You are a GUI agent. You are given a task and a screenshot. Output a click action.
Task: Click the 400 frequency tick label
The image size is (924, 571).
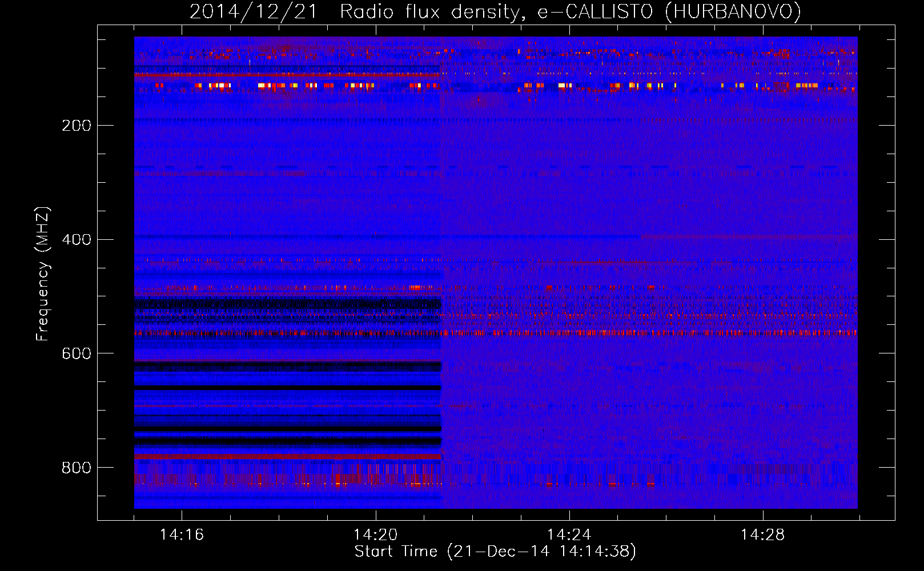(x=77, y=240)
